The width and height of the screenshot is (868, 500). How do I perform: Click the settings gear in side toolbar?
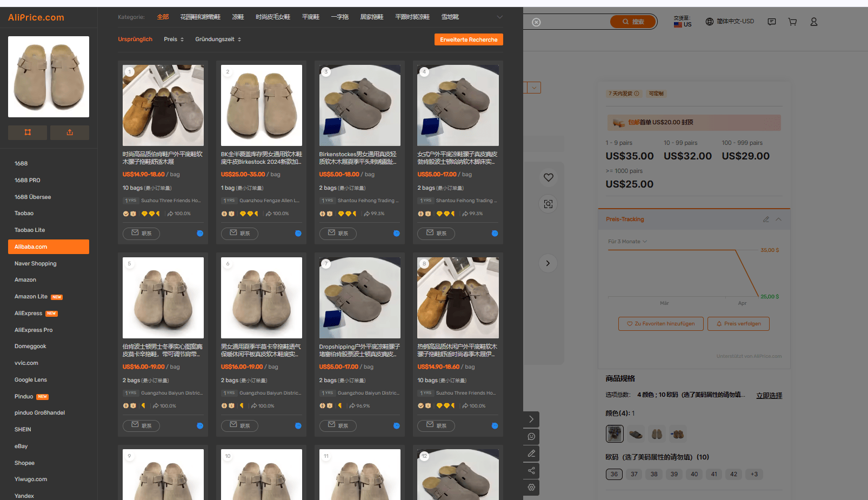(531, 488)
